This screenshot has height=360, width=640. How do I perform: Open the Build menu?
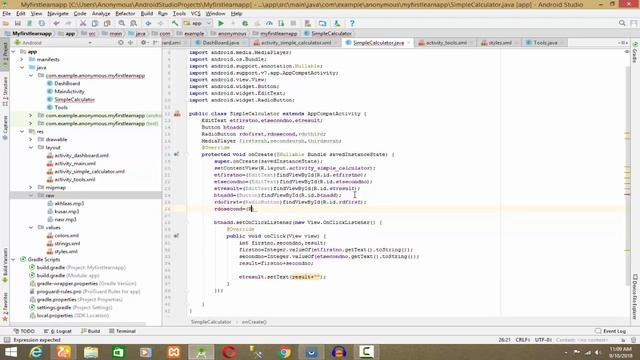tap(147, 13)
